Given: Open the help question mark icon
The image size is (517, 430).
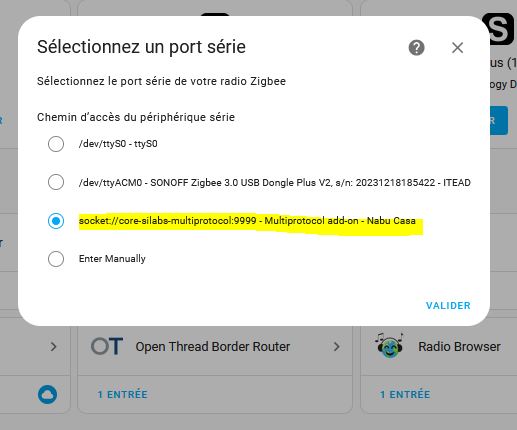Looking at the screenshot, I should [416, 48].
